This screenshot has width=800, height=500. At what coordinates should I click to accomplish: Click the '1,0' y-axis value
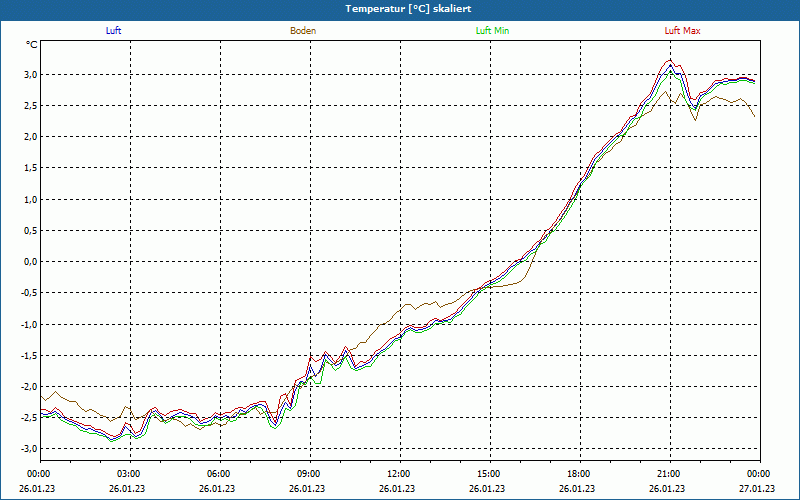tap(31, 199)
